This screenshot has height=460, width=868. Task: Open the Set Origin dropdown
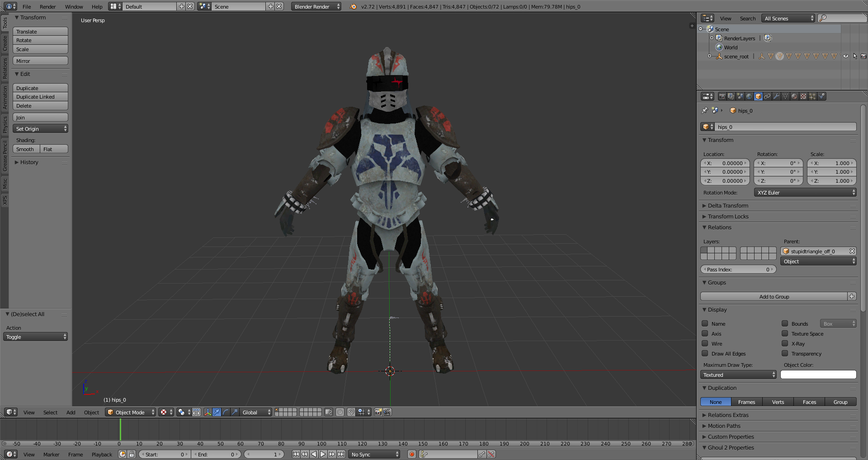point(40,129)
